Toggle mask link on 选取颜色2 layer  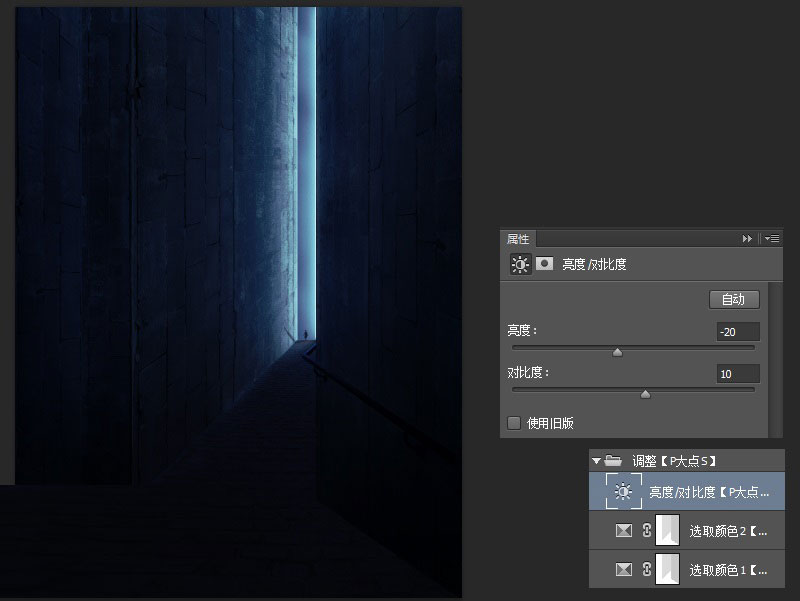point(647,531)
